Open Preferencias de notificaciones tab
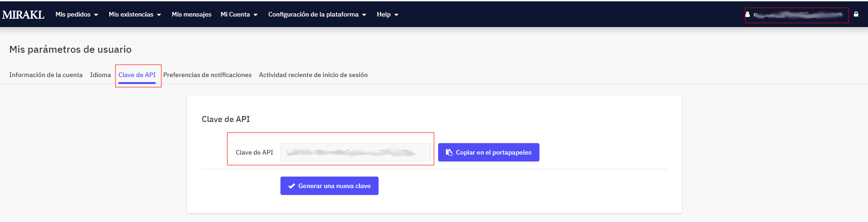The width and height of the screenshot is (868, 222). pyautogui.click(x=207, y=75)
